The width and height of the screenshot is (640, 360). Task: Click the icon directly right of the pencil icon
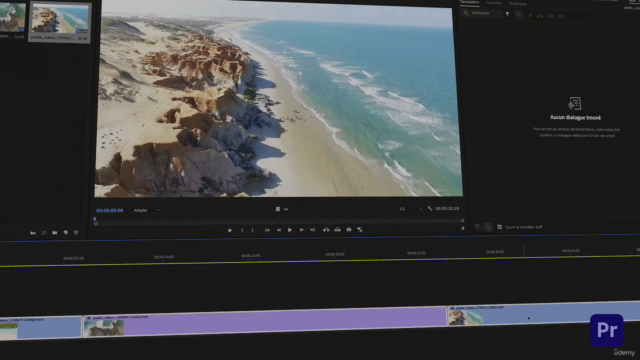[x=540, y=16]
